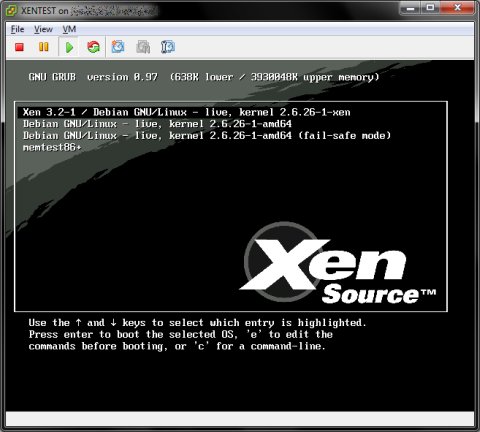Close the XENTEST console window

tap(457, 8)
